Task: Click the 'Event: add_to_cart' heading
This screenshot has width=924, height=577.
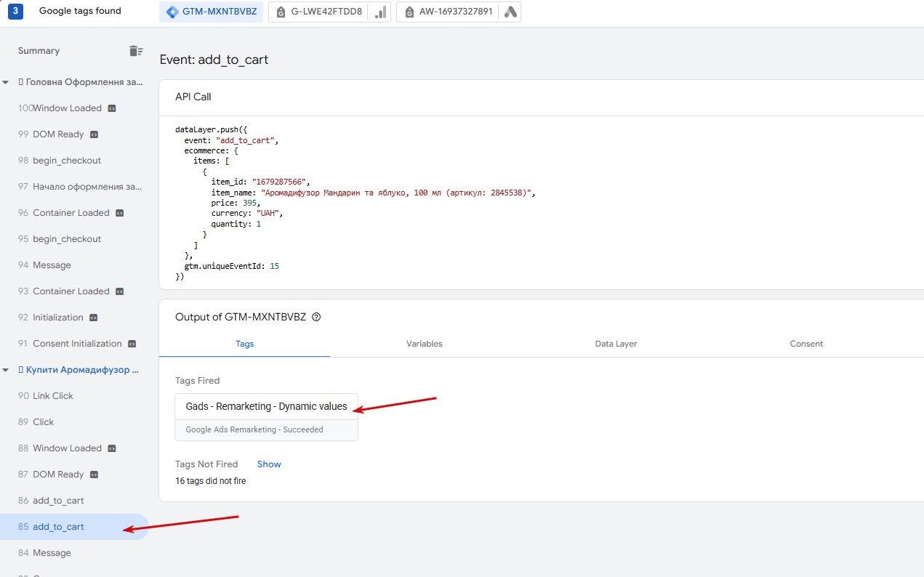Action: [x=214, y=60]
